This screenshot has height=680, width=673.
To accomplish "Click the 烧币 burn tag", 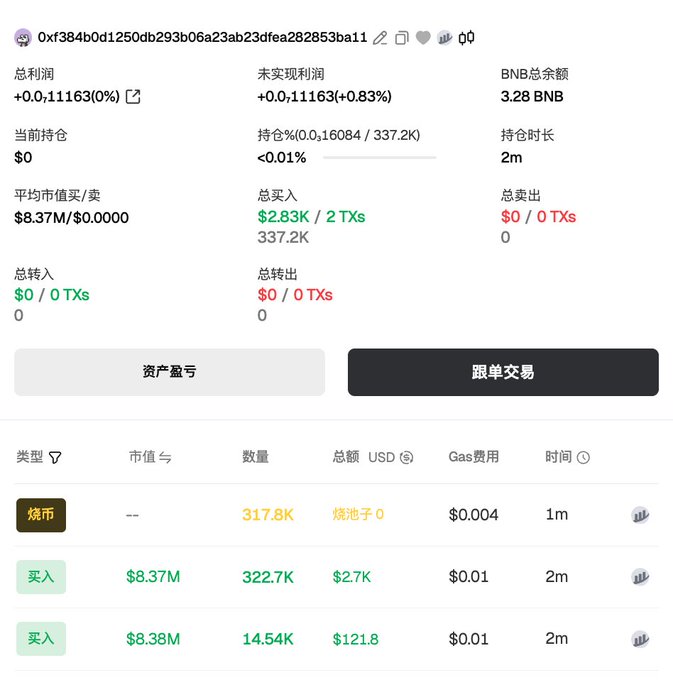I will [x=41, y=515].
